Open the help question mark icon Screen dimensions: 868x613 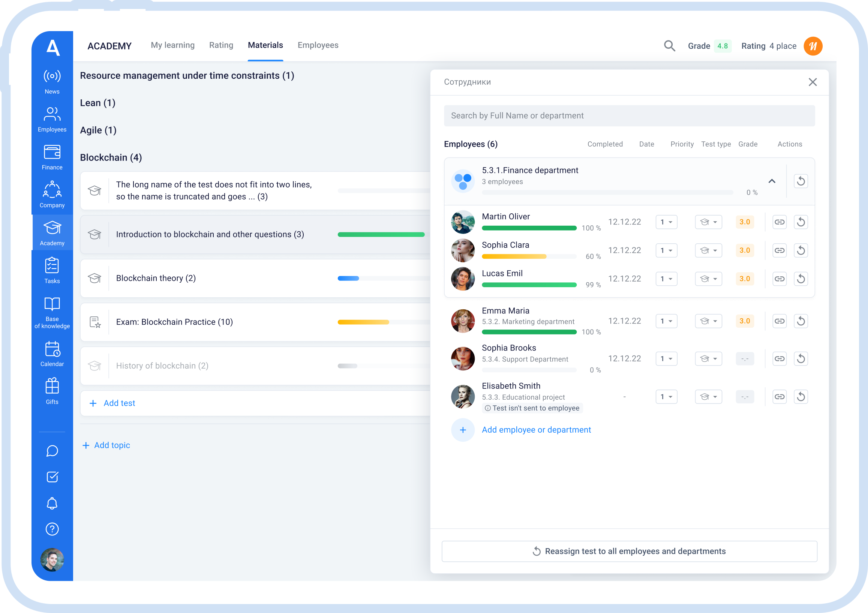coord(52,529)
